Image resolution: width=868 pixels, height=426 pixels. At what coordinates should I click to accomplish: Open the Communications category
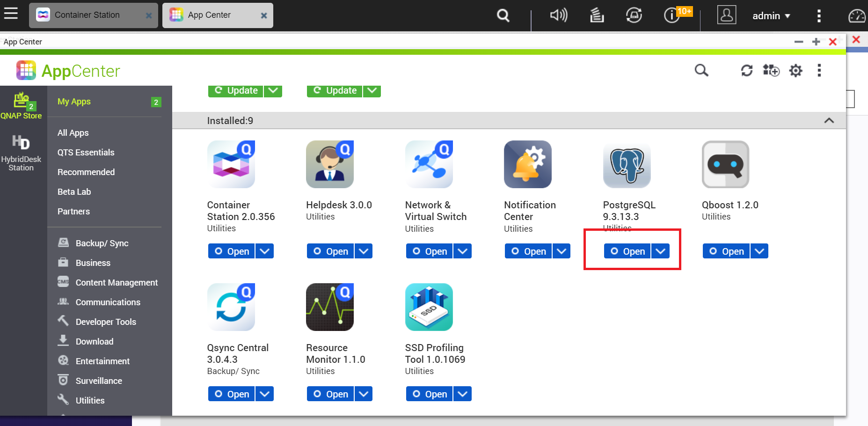108,302
